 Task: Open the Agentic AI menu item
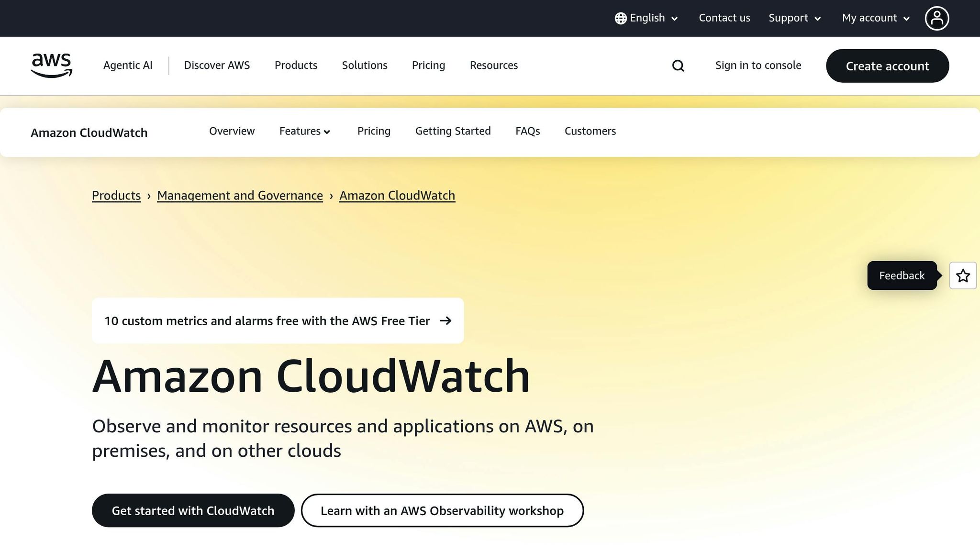point(128,65)
